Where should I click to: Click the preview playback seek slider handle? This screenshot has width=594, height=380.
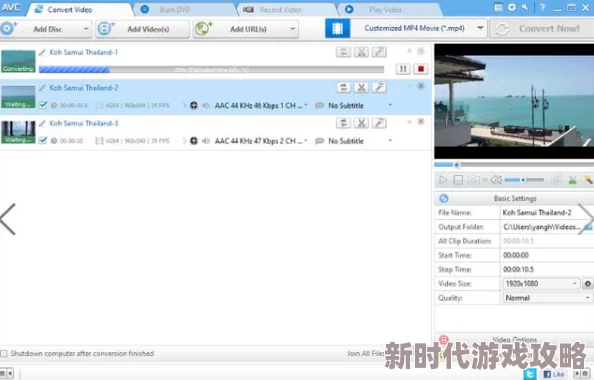tap(456, 165)
